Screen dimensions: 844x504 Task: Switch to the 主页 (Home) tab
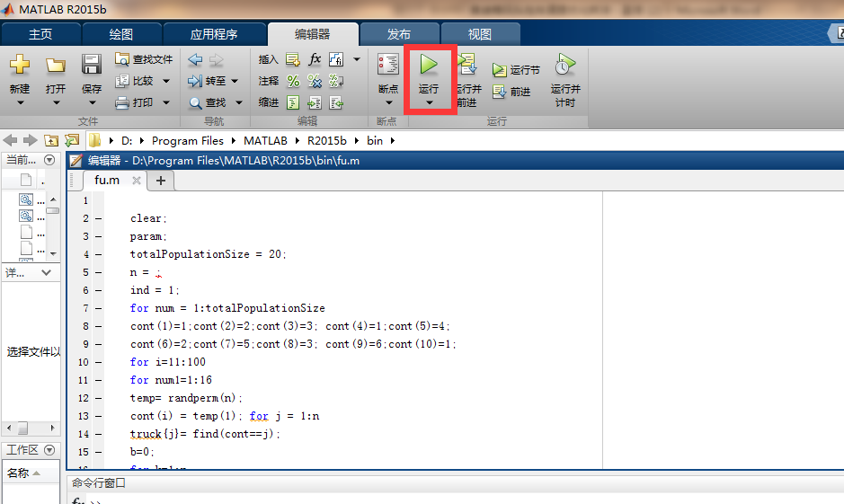(x=40, y=34)
